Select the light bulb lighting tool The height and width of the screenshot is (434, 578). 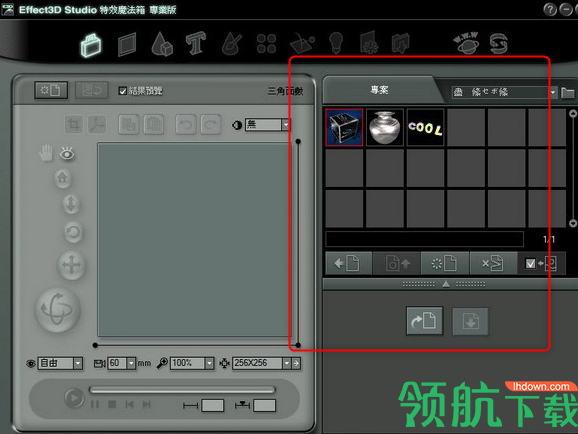[336, 43]
